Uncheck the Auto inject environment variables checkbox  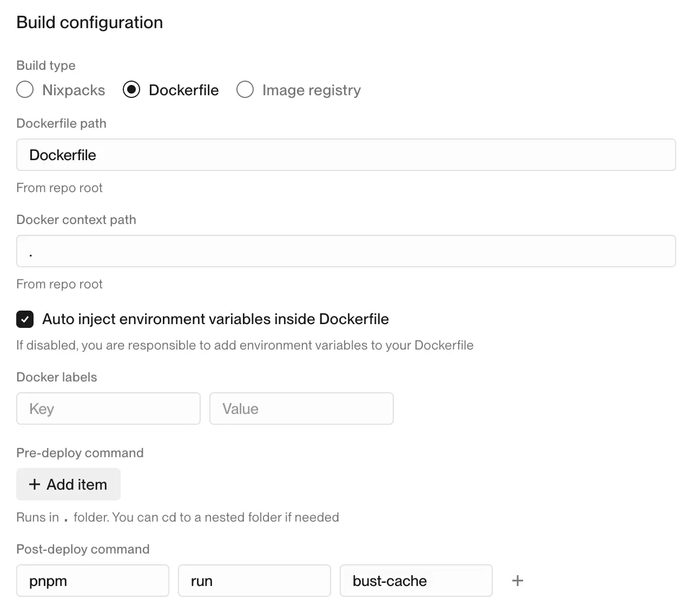coord(25,319)
